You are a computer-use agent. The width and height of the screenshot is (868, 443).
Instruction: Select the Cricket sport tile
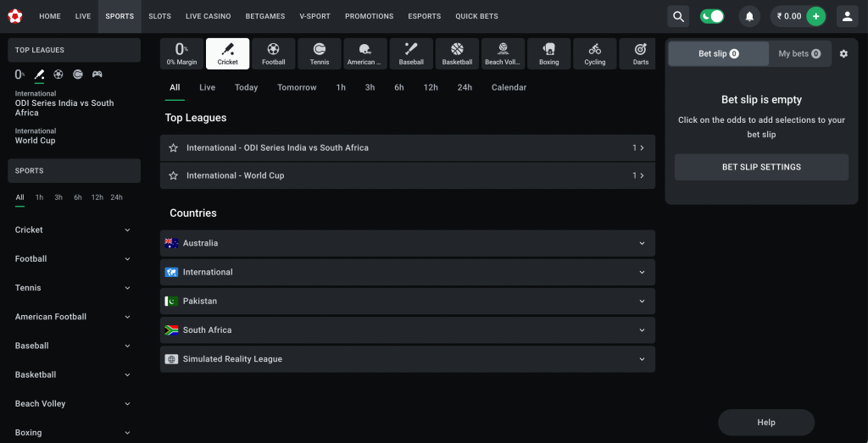(x=227, y=53)
